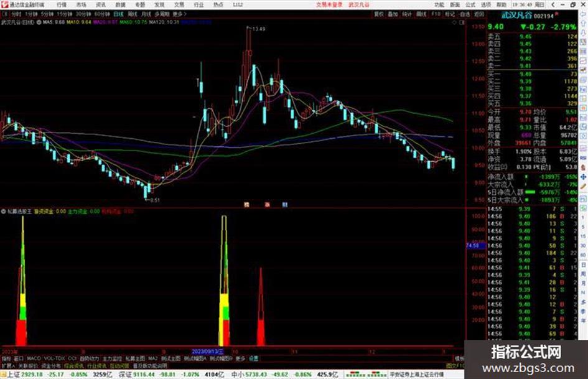The width and height of the screenshot is (588, 379).
Task: Select the 日线 (daily) period tab
Action: (118, 14)
